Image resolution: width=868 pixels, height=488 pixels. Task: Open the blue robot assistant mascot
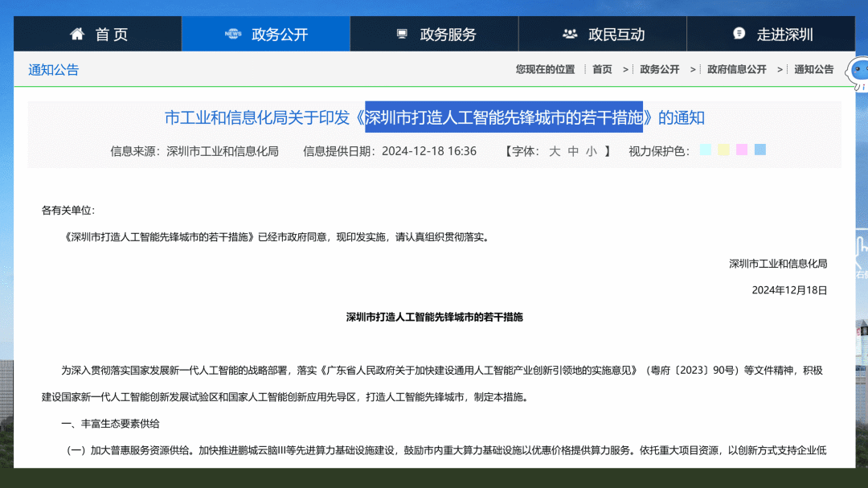858,72
